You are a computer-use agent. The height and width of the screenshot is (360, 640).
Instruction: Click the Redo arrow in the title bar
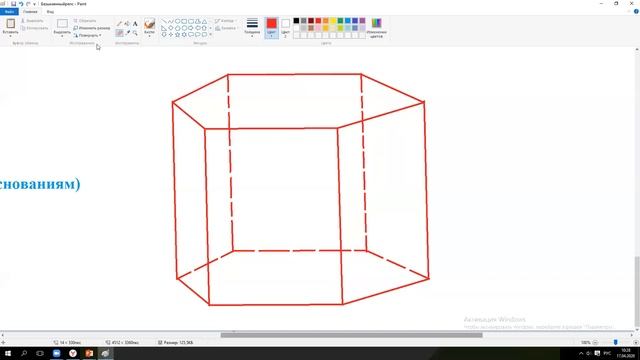point(28,4)
